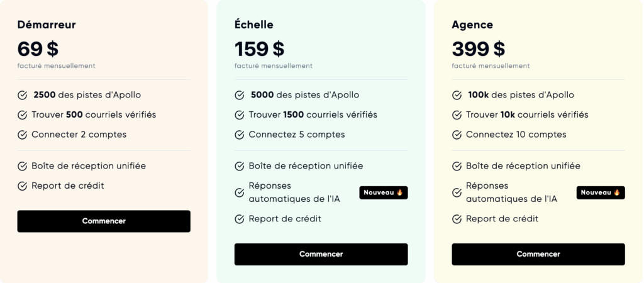644x283 pixels.
Task: Click checkmark icon beside 100k des pistes d'Apollo
Action: (457, 95)
